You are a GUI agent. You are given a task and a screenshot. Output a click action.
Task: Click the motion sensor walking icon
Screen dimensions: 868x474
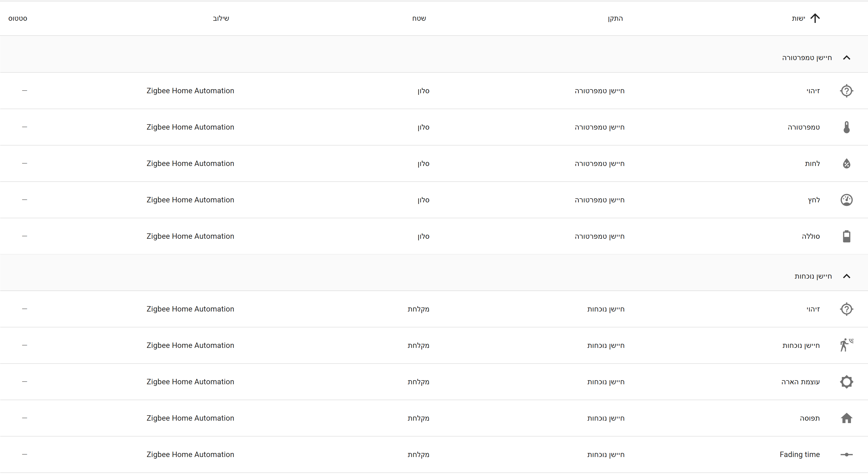pyautogui.click(x=846, y=345)
